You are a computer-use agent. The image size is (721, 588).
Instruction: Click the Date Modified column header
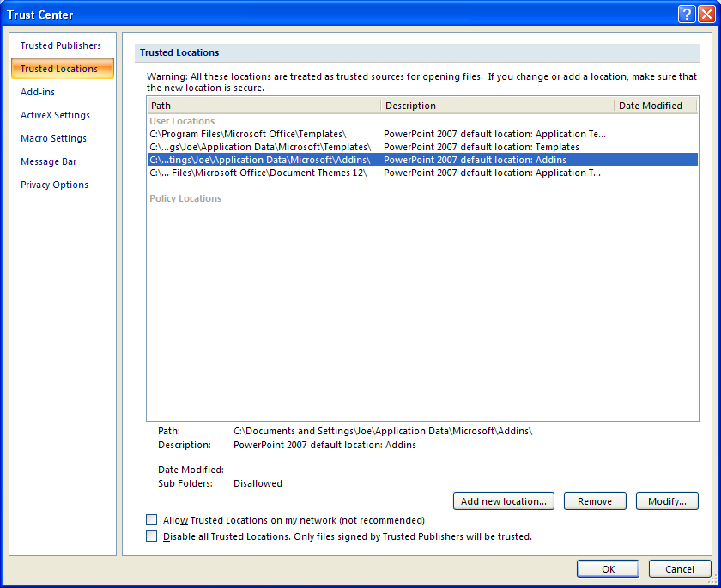pyautogui.click(x=656, y=106)
